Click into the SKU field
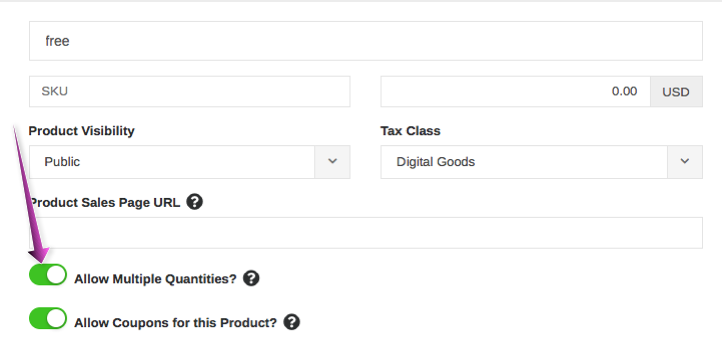Viewport: 722px width, 364px height. (x=190, y=91)
